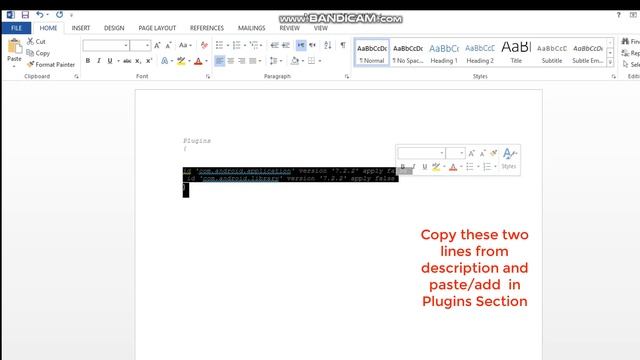The height and width of the screenshot is (360, 640).
Task: Activate Format Painter
Action: 51,64
